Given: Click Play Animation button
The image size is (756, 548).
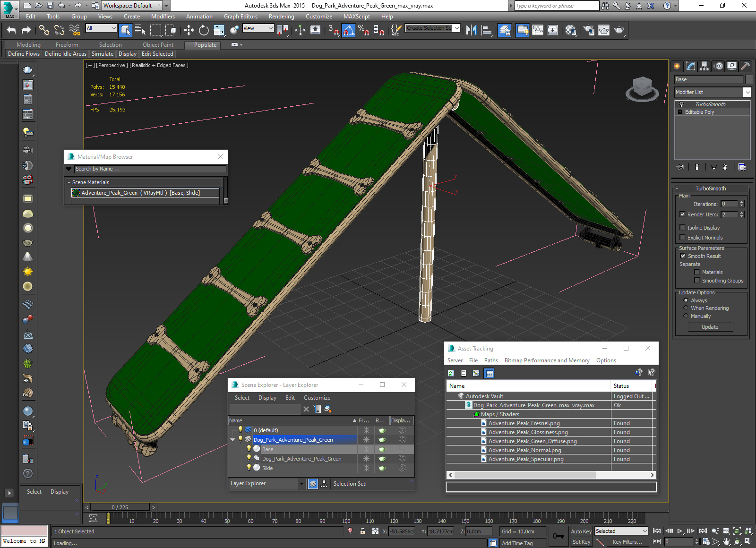Looking at the screenshot, I should [x=680, y=531].
